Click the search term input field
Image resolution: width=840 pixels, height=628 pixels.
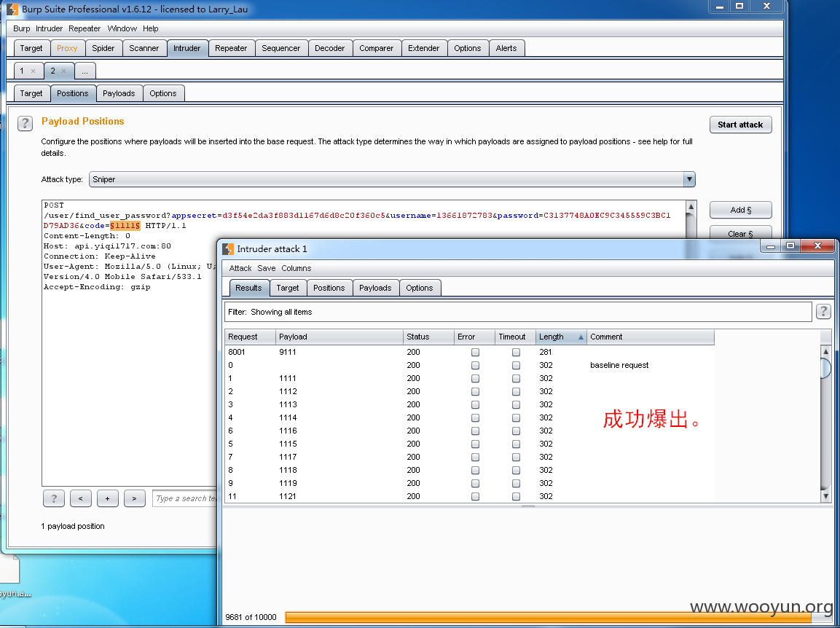184,498
